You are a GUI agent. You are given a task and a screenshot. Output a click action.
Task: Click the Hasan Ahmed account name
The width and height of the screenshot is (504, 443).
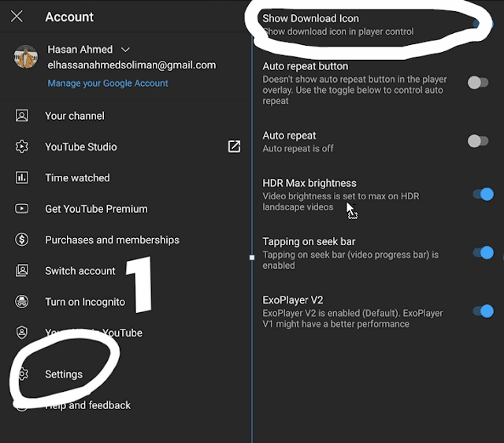click(80, 50)
